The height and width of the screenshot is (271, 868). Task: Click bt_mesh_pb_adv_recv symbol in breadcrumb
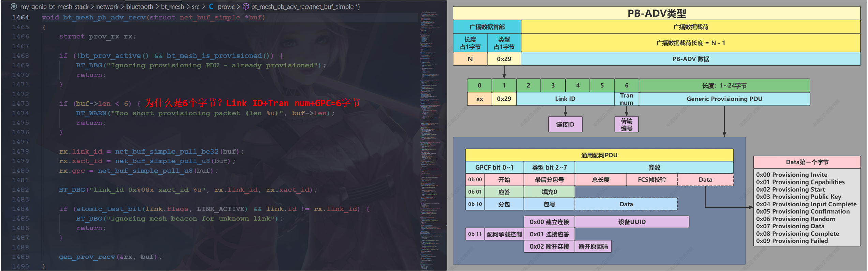click(305, 6)
